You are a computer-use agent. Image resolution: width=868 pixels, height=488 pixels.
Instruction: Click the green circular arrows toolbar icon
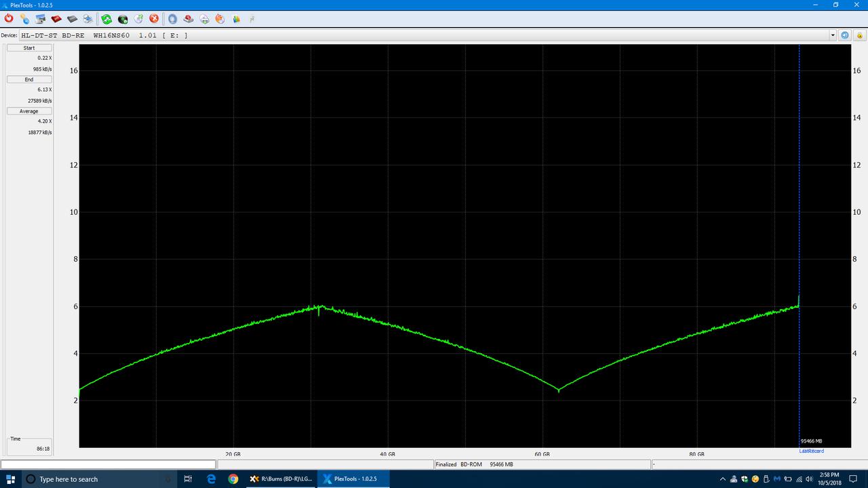click(106, 19)
